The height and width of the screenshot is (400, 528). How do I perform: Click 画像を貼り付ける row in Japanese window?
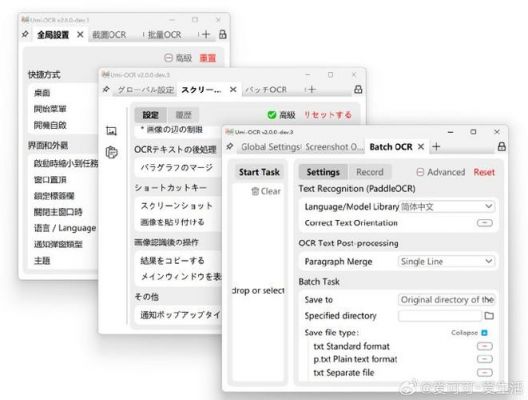click(x=172, y=222)
